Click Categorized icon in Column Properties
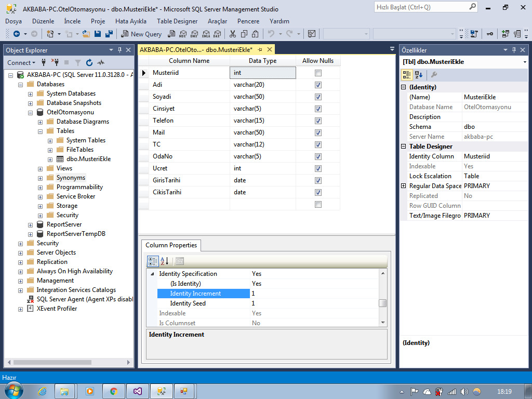The image size is (532, 399). coord(153,261)
